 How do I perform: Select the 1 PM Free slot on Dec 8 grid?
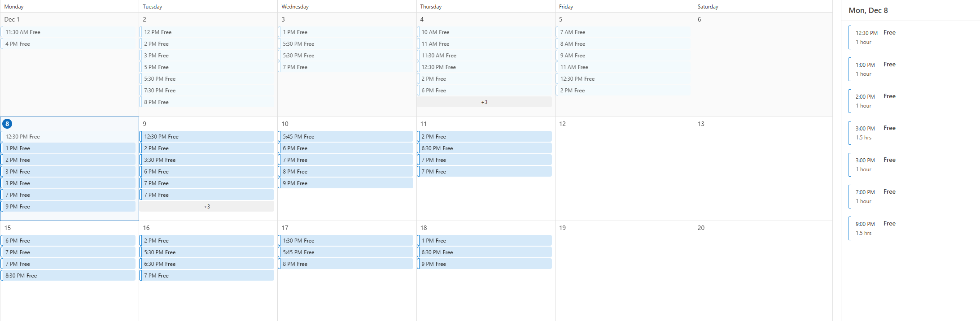point(68,148)
